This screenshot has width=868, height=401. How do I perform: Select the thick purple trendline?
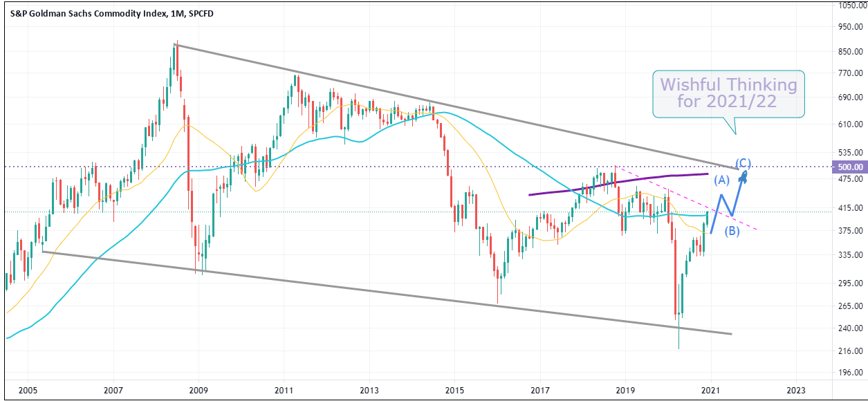pyautogui.click(x=618, y=184)
